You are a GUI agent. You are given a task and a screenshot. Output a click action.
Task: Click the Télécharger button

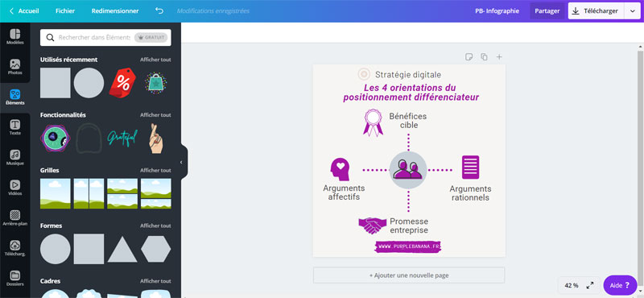(596, 11)
